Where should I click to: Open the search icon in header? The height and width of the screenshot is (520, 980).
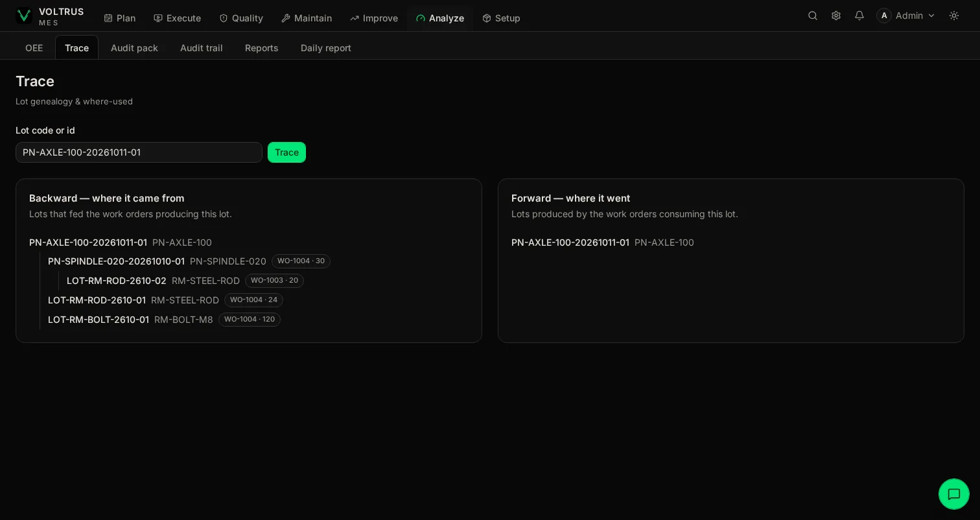(x=813, y=16)
